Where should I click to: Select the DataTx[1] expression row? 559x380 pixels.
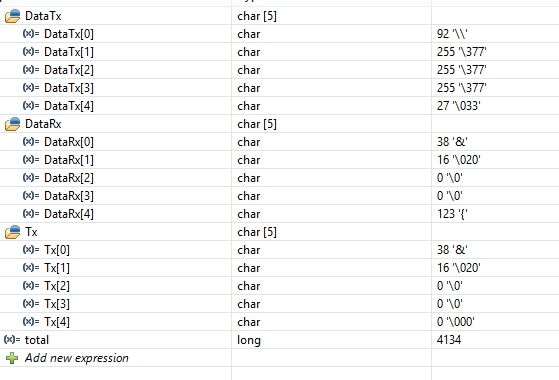(x=280, y=52)
